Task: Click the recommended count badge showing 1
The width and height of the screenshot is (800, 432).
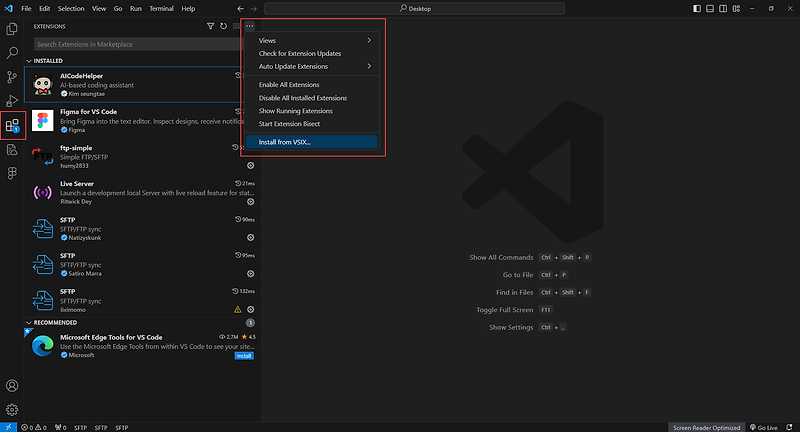Action: 250,322
